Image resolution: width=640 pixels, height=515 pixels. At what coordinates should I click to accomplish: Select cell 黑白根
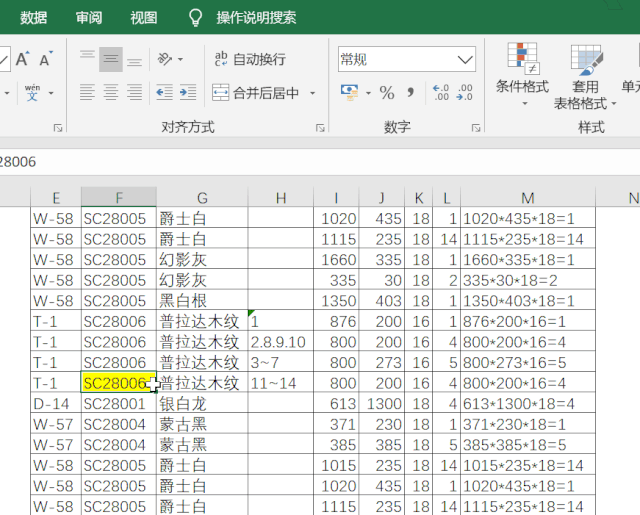[202, 300]
